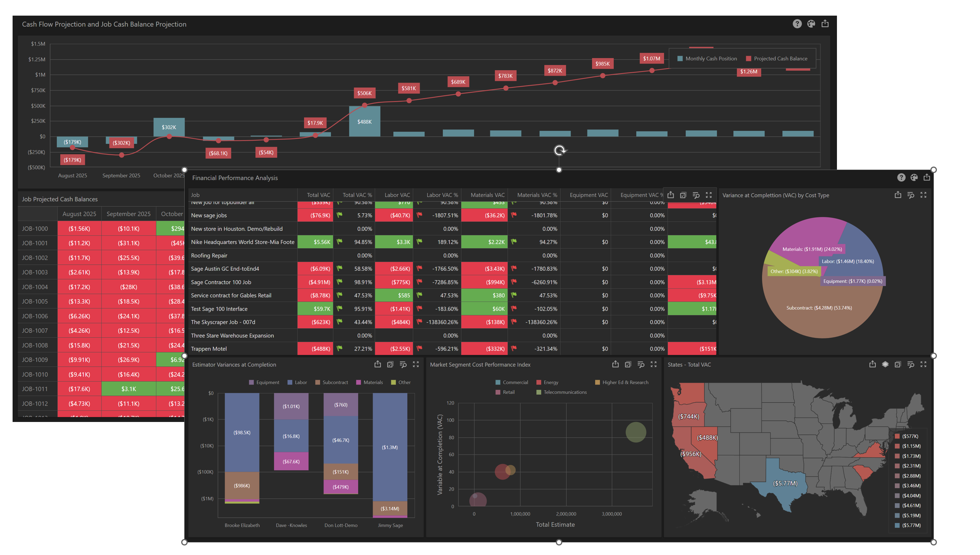The width and height of the screenshot is (980, 555).
Task: Toggle multi-select mode in States Total VAC
Action: (x=898, y=364)
